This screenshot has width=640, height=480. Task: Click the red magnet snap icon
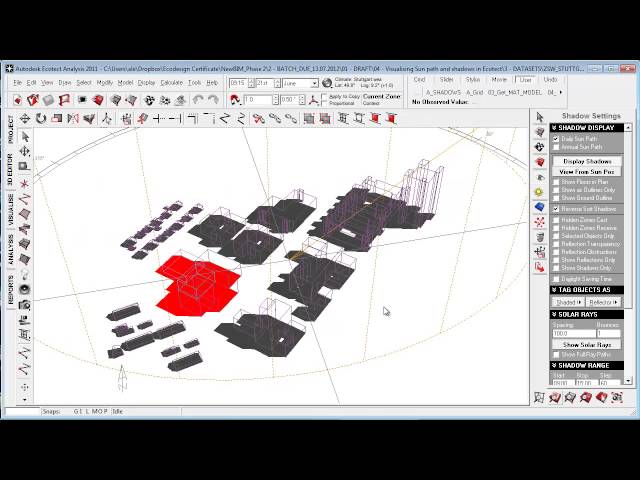(x=234, y=100)
